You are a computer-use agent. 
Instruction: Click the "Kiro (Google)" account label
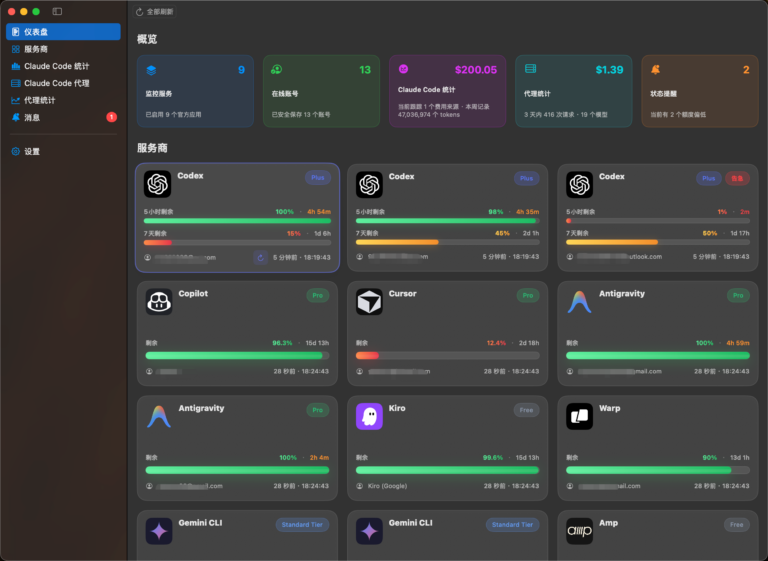click(x=387, y=486)
